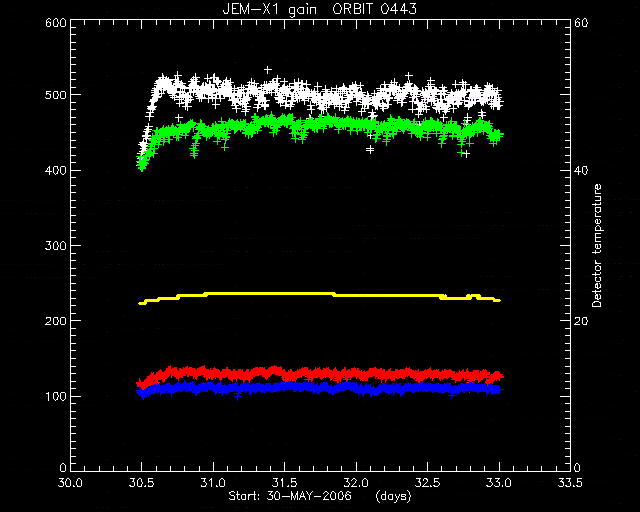
Task: Click the 32.0 label on time axis
Action: tap(356, 483)
